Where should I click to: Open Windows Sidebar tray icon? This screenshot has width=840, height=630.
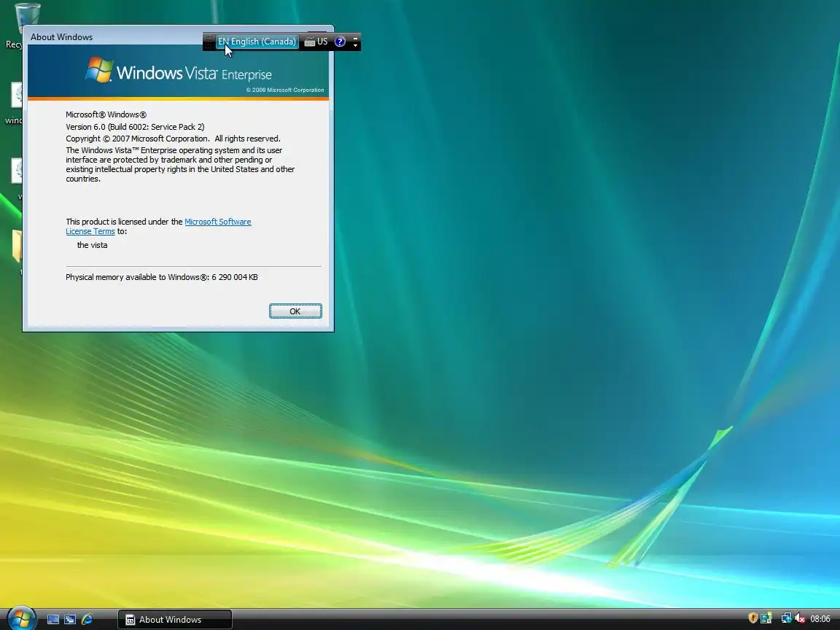click(x=766, y=618)
